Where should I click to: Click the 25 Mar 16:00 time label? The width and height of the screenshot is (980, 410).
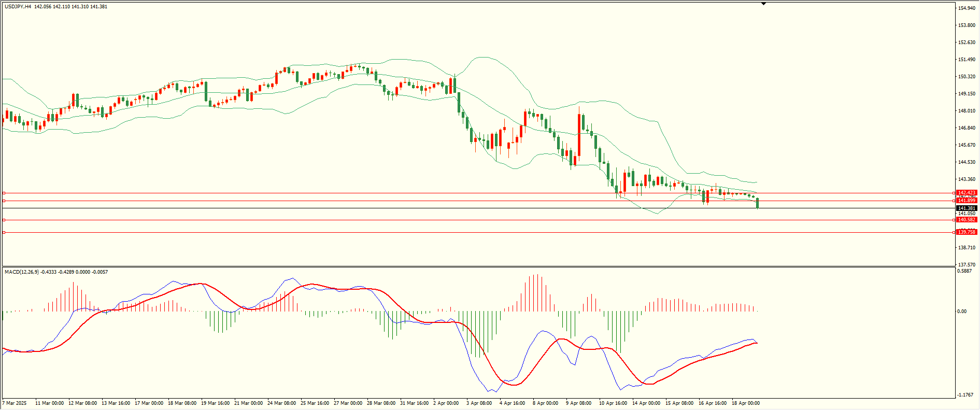[x=315, y=403]
